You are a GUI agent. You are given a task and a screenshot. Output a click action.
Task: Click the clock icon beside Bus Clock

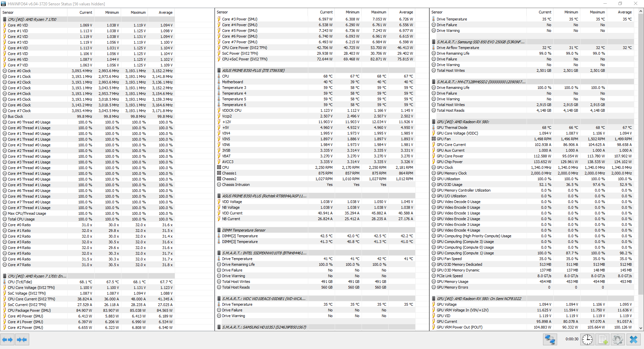pyautogui.click(x=5, y=116)
